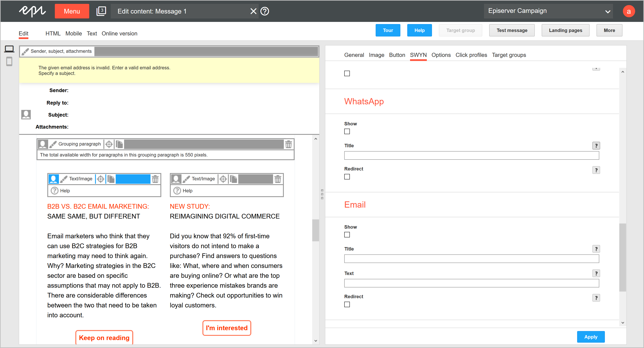Click the Apply button
Viewport: 644px width, 348px height.
click(x=590, y=337)
